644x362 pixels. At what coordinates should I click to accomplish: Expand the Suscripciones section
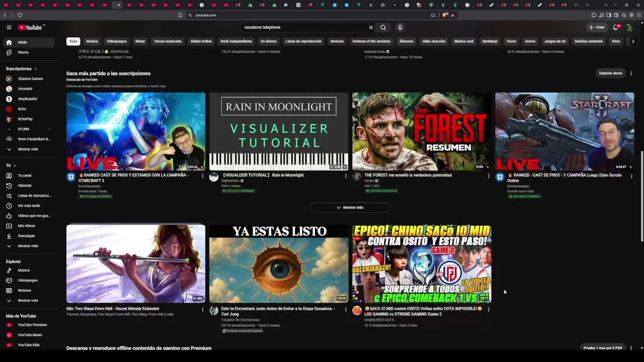pyautogui.click(x=21, y=68)
